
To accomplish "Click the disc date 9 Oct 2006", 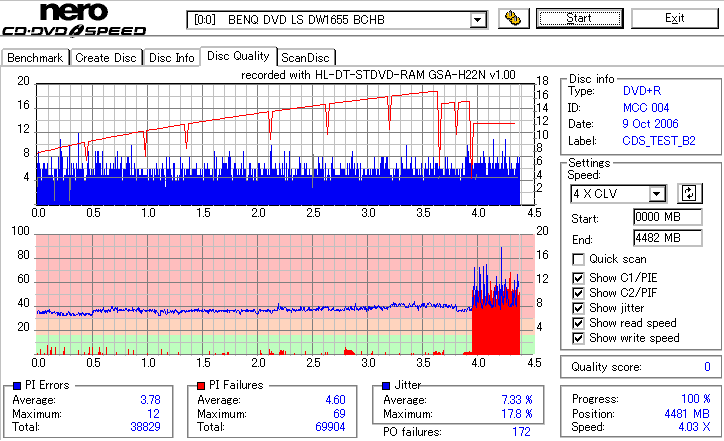I will click(650, 124).
